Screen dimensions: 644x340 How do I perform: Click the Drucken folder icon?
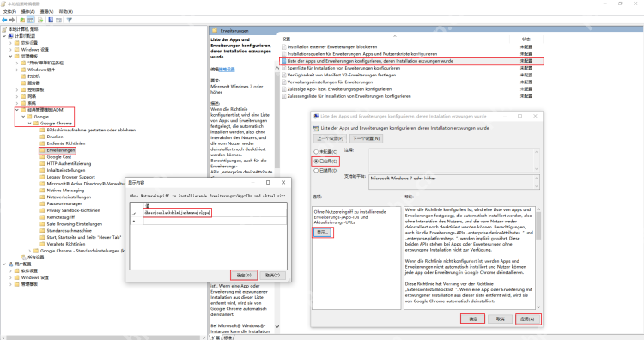[42, 137]
